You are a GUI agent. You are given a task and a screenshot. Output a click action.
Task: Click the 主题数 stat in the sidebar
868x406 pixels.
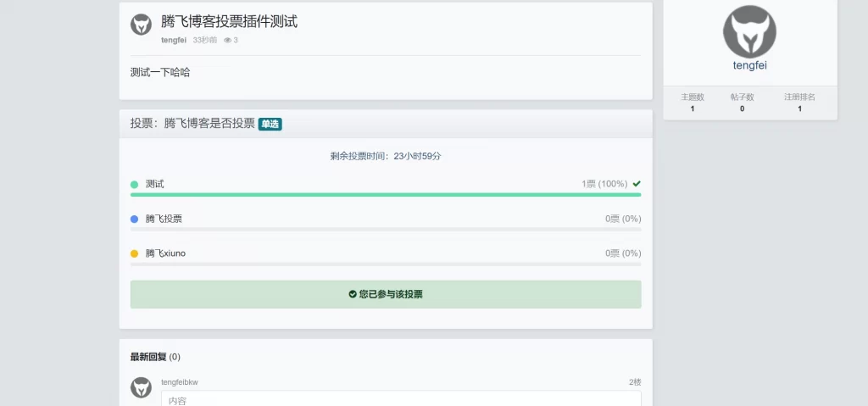(693, 103)
